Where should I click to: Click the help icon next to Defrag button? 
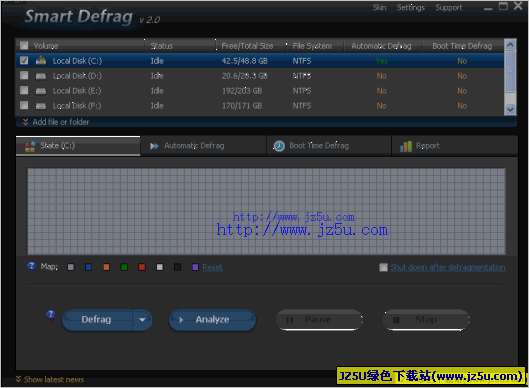click(51, 315)
